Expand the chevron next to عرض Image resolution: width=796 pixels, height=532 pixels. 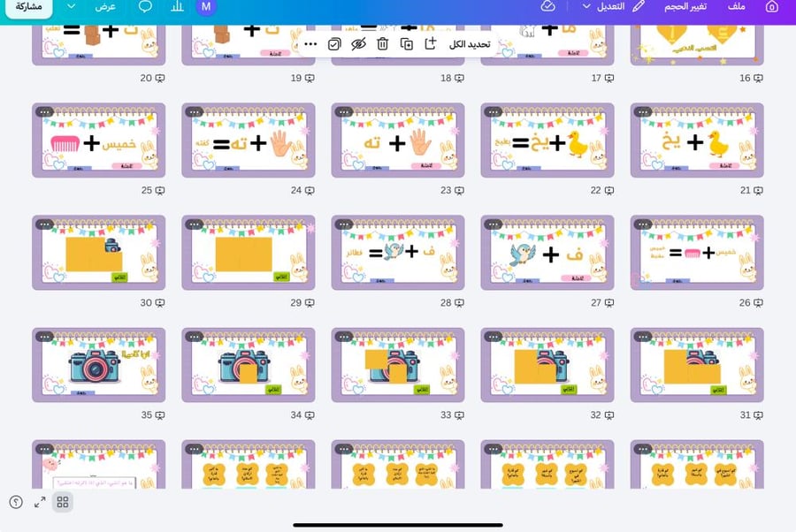click(72, 6)
